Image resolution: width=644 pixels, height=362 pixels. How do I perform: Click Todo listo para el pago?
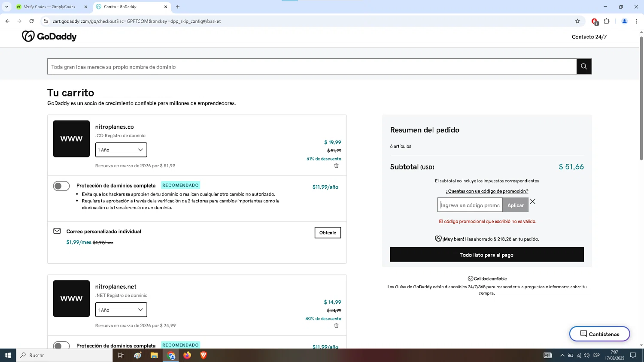pos(487,254)
